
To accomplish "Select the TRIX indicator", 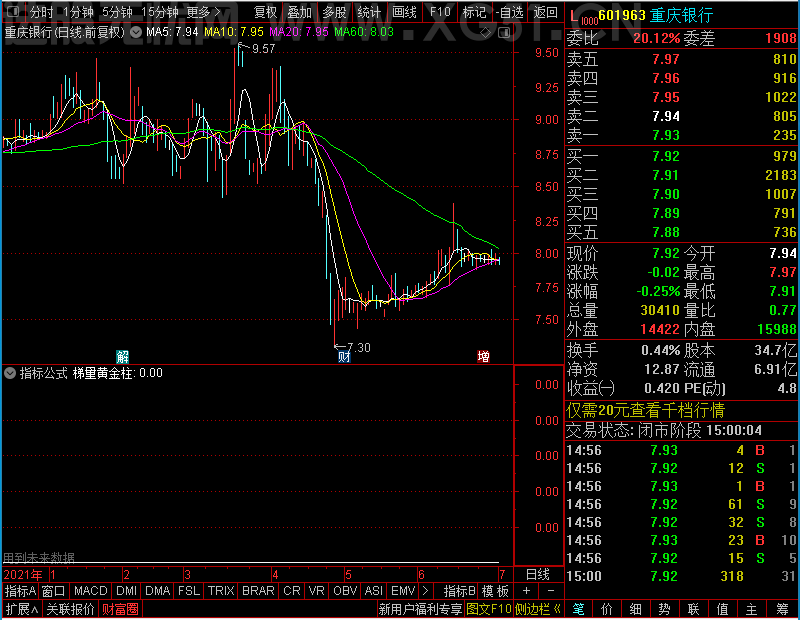I will (221, 591).
